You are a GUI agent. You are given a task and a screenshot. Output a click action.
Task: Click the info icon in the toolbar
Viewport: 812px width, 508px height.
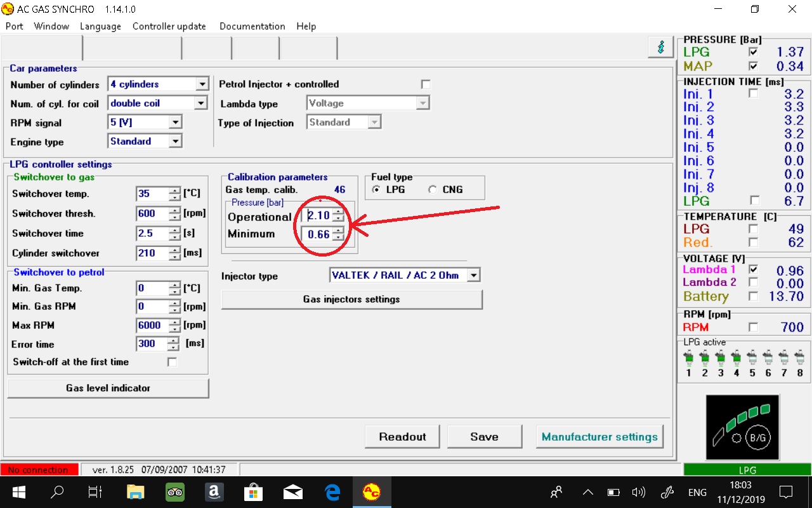pyautogui.click(x=660, y=48)
